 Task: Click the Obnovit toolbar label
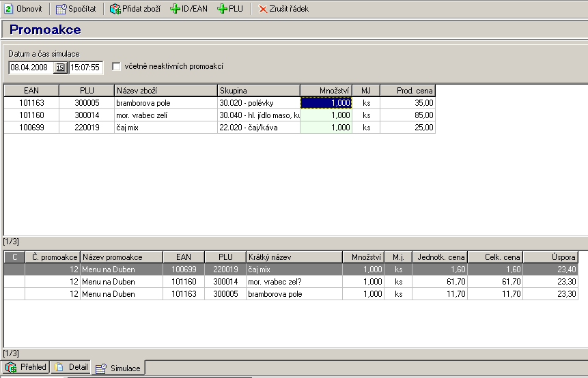click(29, 9)
